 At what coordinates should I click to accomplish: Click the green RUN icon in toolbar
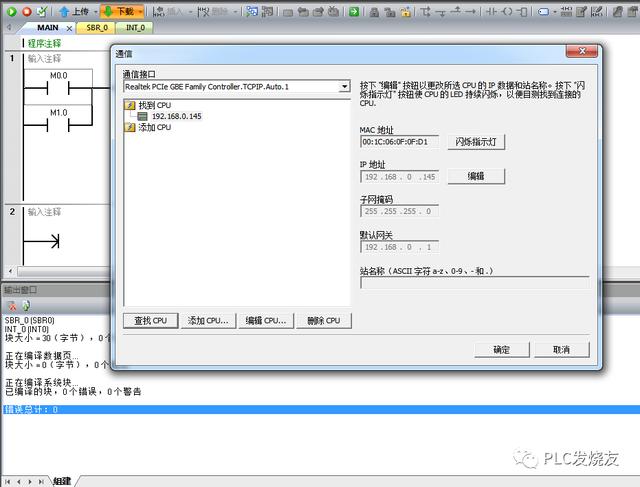(9, 10)
